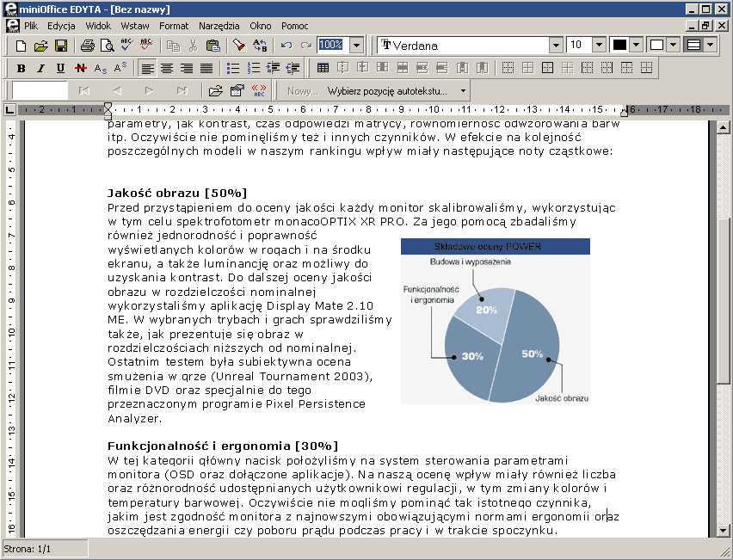
Task: Open 'Wybierz pozycję autotekstu' dropdown
Action: coord(397,90)
